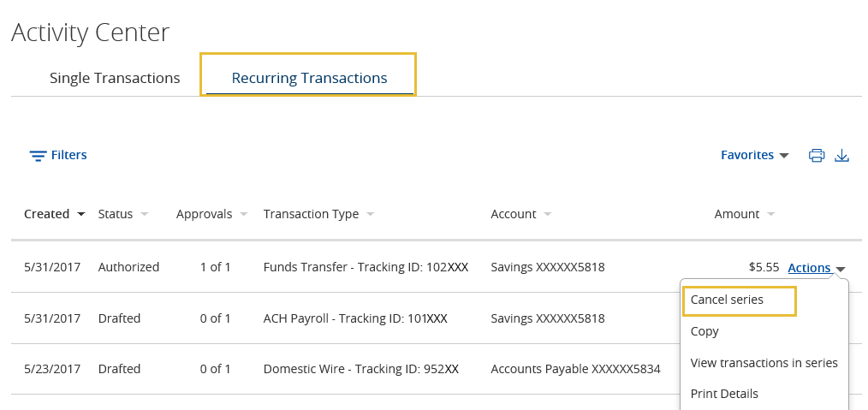Open View transactions in series
The image size is (868, 410).
pyautogui.click(x=764, y=363)
